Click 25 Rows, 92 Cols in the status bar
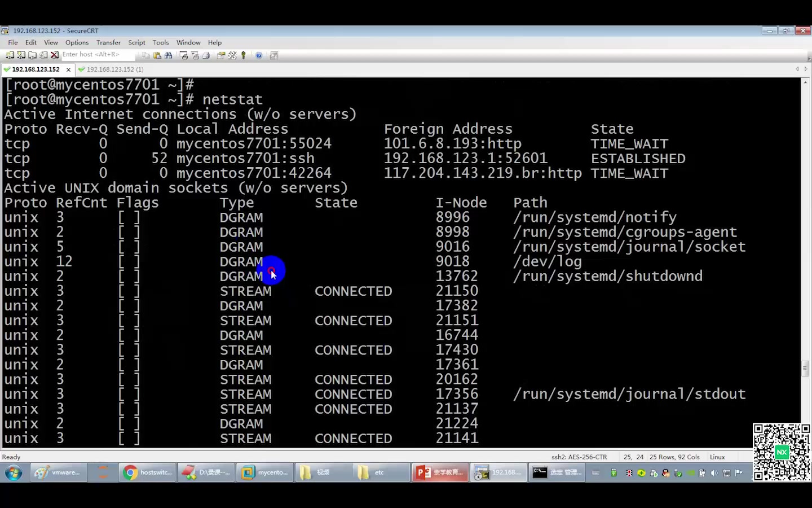This screenshot has height=508, width=812. click(674, 457)
